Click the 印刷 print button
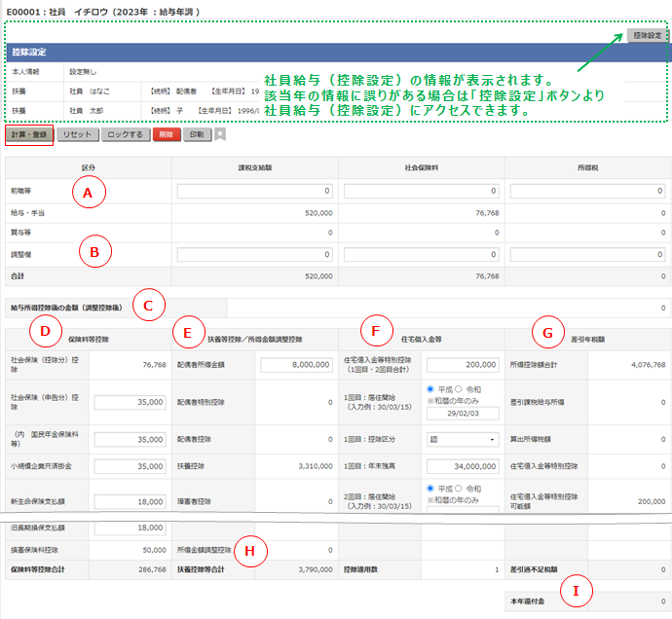 pos(197,135)
